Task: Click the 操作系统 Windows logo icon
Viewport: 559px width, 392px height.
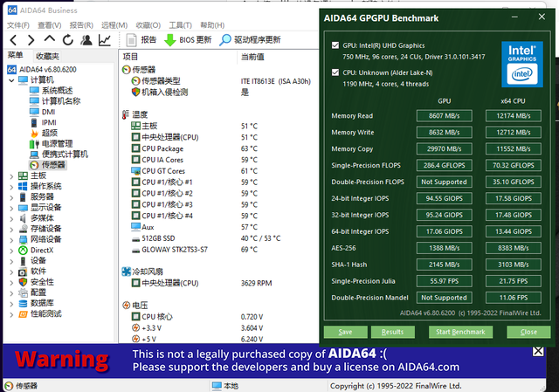Action: pyautogui.click(x=23, y=186)
